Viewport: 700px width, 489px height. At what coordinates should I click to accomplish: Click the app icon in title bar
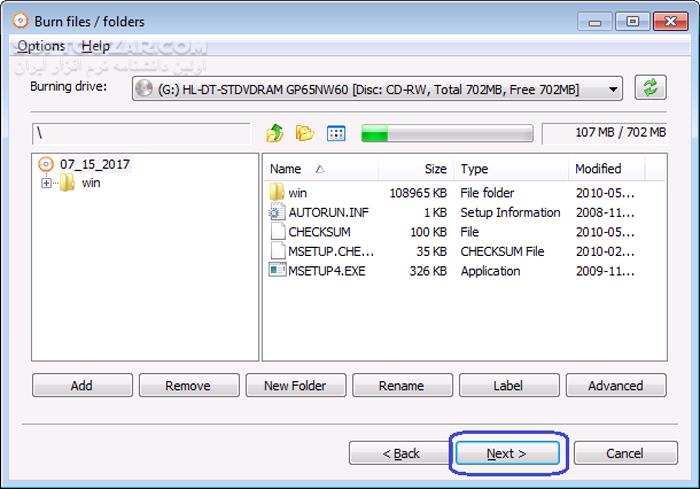click(20, 21)
